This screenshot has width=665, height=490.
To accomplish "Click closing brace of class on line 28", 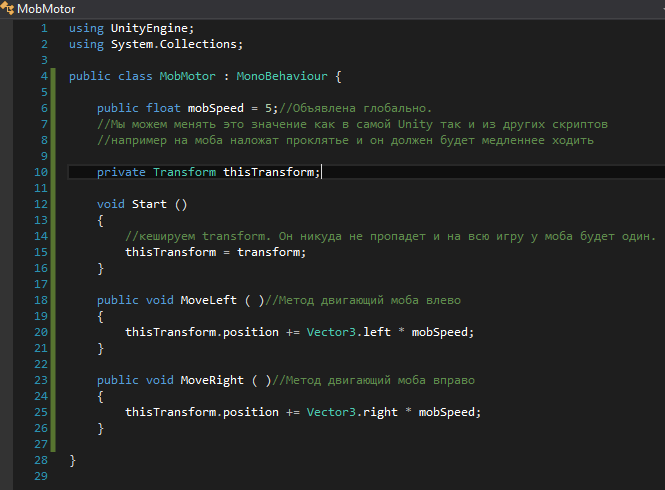I will tap(73, 460).
